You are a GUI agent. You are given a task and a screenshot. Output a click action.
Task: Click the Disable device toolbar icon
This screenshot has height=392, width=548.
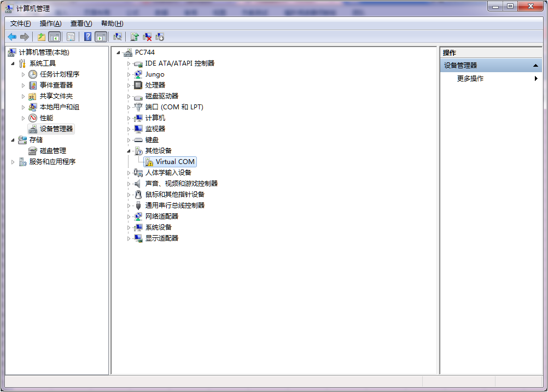click(160, 36)
